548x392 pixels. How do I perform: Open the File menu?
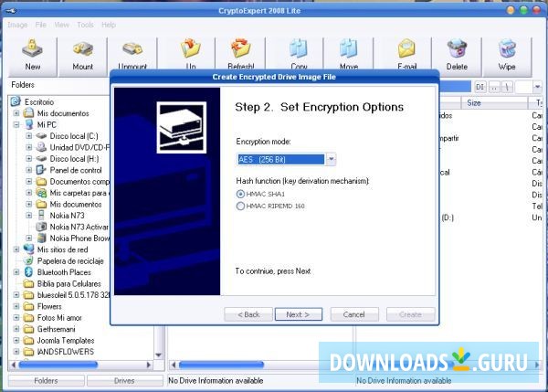(40, 25)
